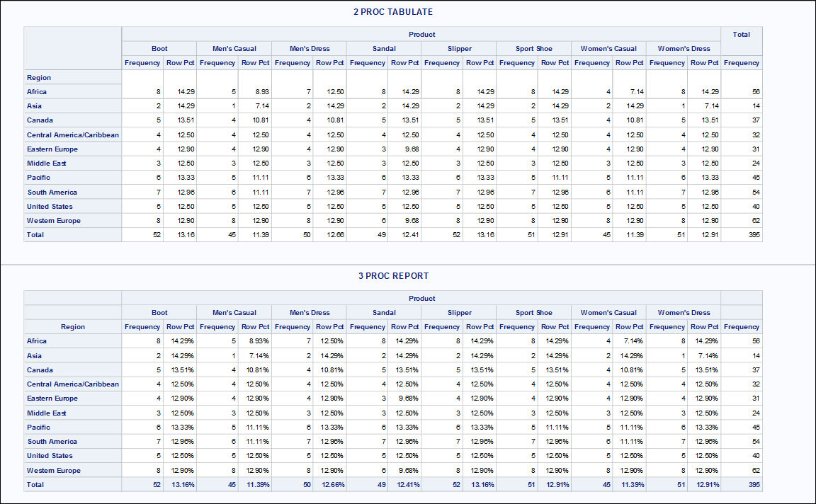The width and height of the screenshot is (816, 504).
Task: Click the Boot column header in PROC TABULATE
Action: click(x=159, y=49)
